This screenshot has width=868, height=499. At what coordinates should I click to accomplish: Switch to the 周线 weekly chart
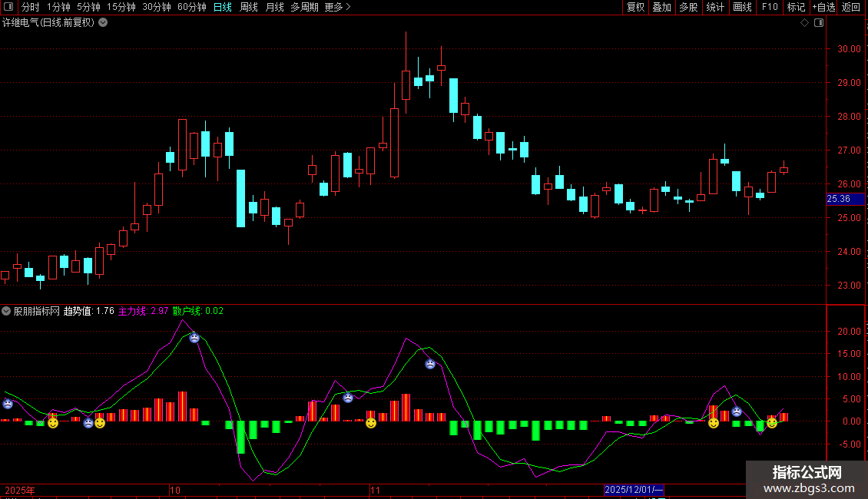click(249, 7)
